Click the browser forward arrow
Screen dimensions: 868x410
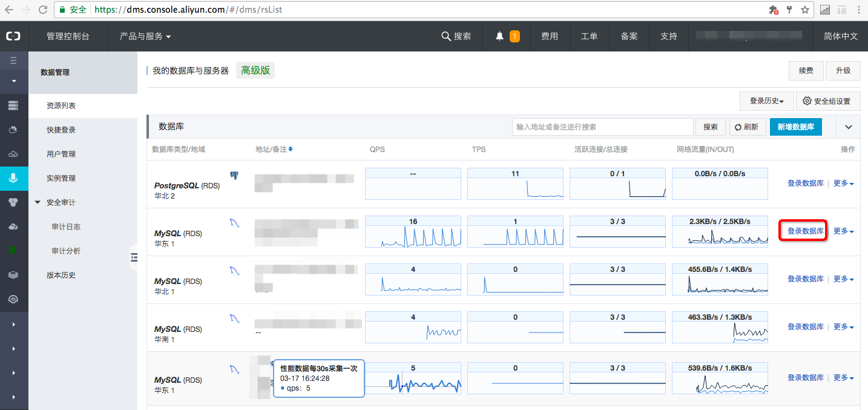pos(27,10)
